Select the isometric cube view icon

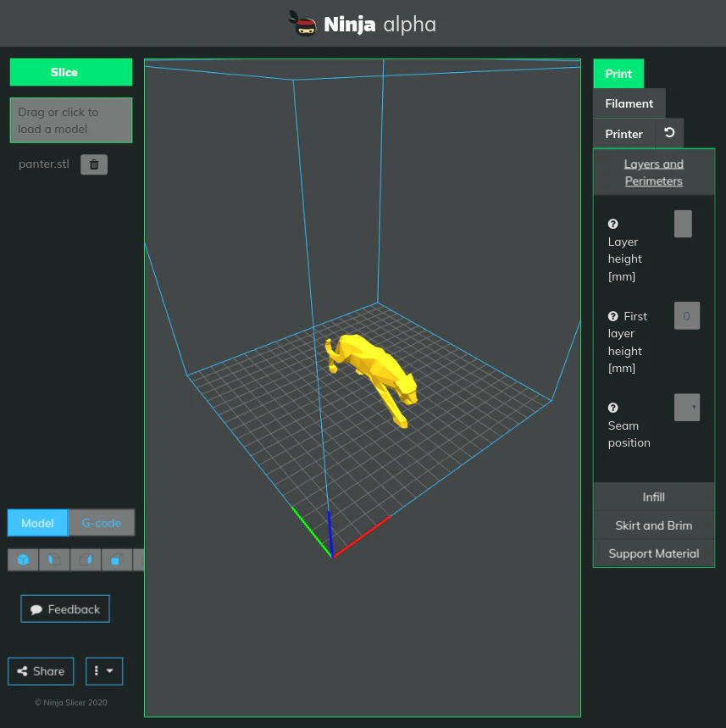point(23,560)
